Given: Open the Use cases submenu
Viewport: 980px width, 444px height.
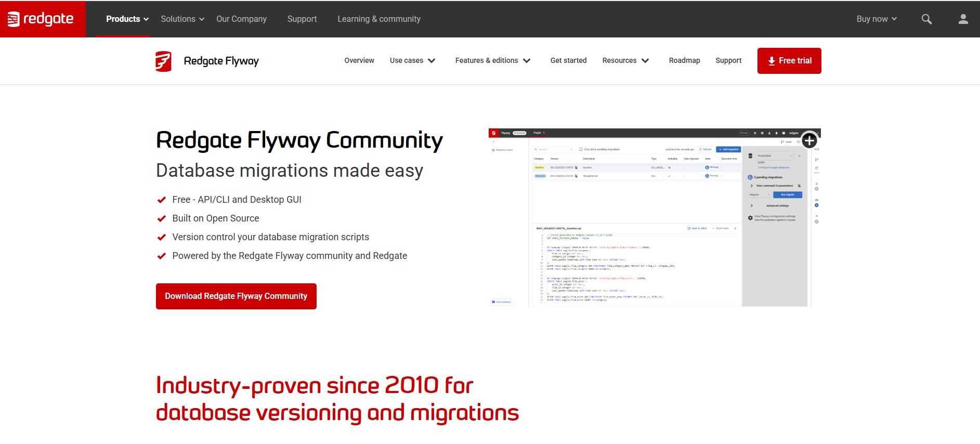Looking at the screenshot, I should click(x=412, y=60).
